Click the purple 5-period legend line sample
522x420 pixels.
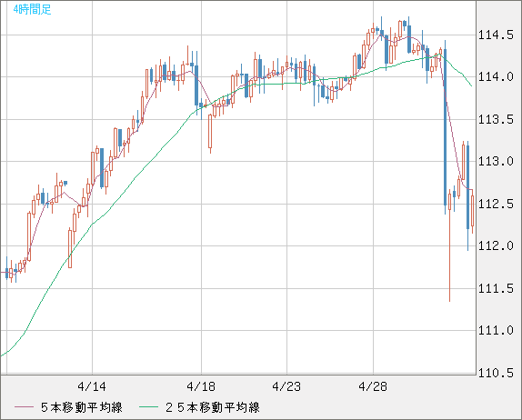point(24,407)
